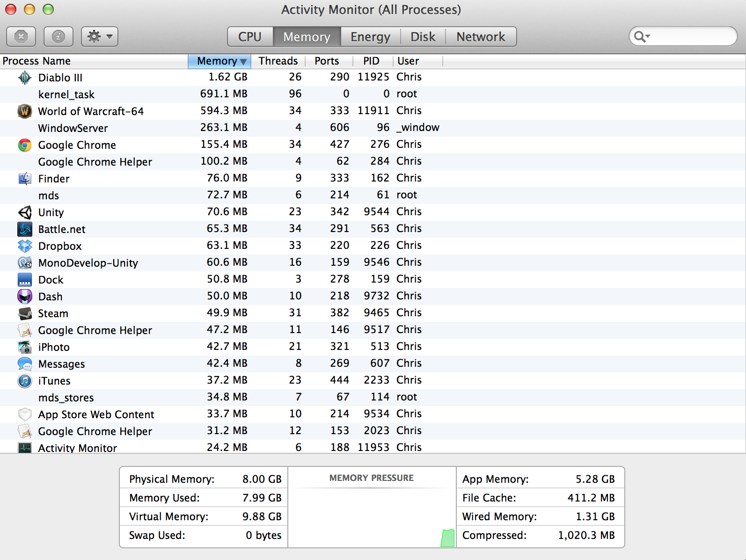Click the Dropbox app icon
Image resolution: width=746 pixels, height=560 pixels.
tap(25, 246)
